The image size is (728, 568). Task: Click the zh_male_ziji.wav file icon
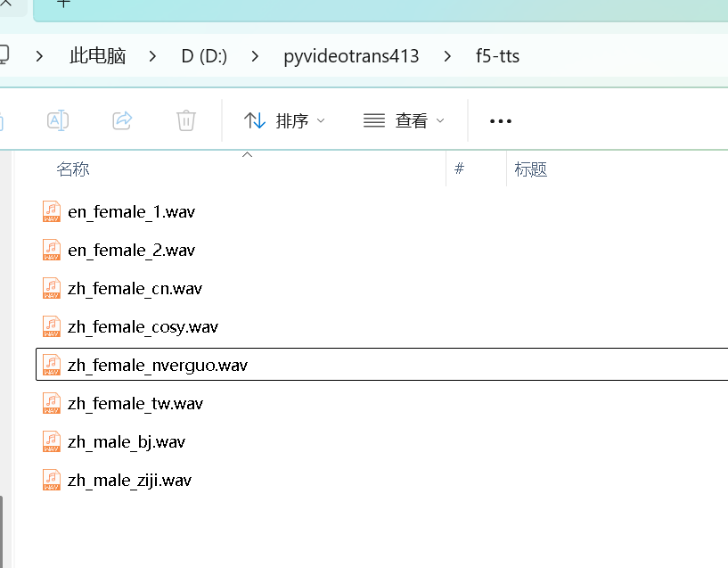(52, 480)
